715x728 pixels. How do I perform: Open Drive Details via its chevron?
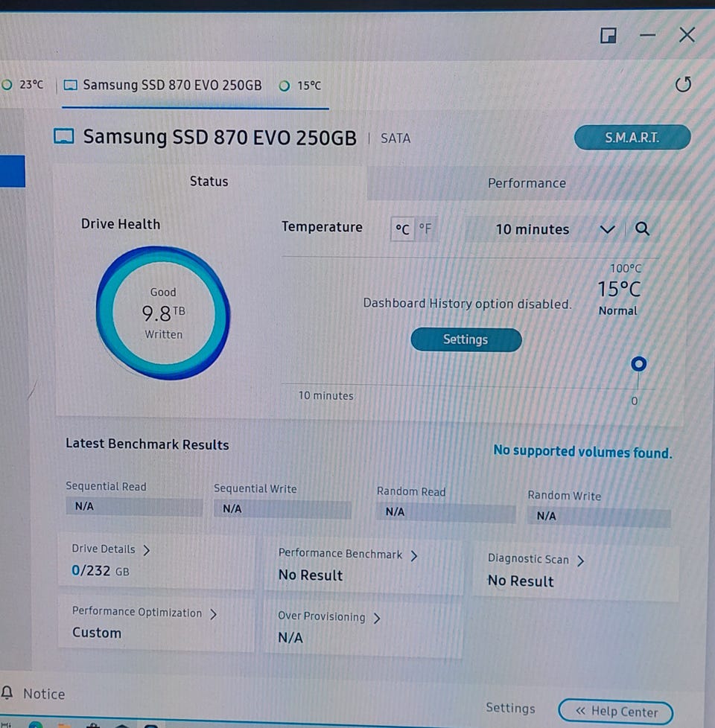tap(146, 550)
